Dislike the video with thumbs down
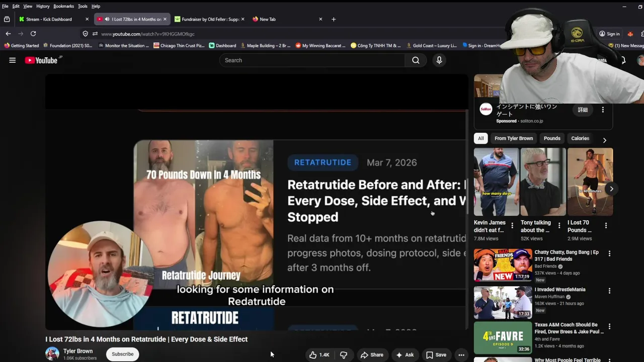The image size is (644, 362). click(344, 355)
